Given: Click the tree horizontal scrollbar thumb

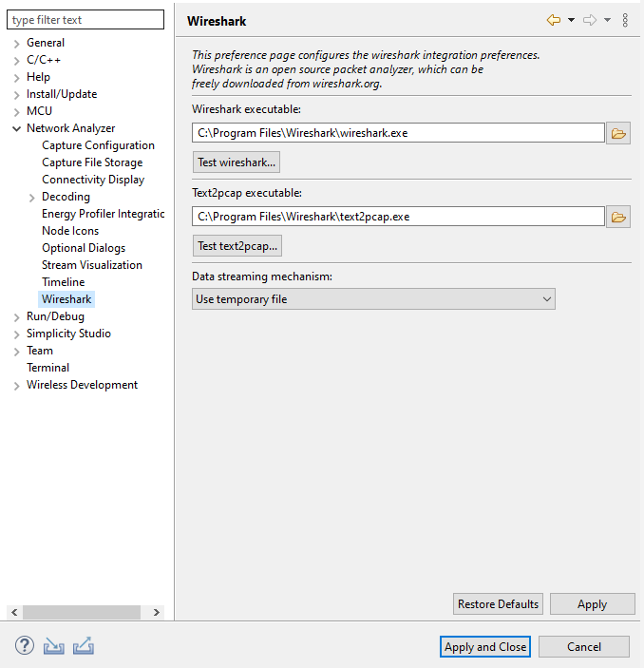Looking at the screenshot, I should coord(82,612).
